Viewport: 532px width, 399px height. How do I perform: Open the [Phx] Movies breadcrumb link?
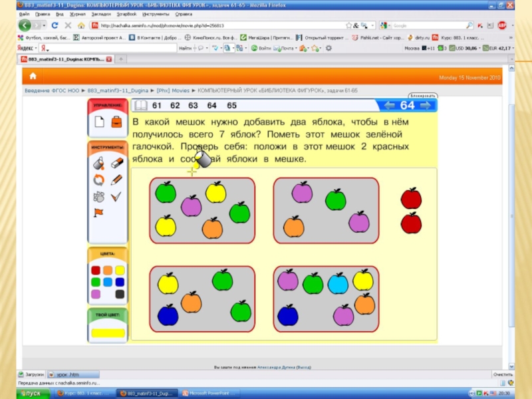pyautogui.click(x=173, y=90)
